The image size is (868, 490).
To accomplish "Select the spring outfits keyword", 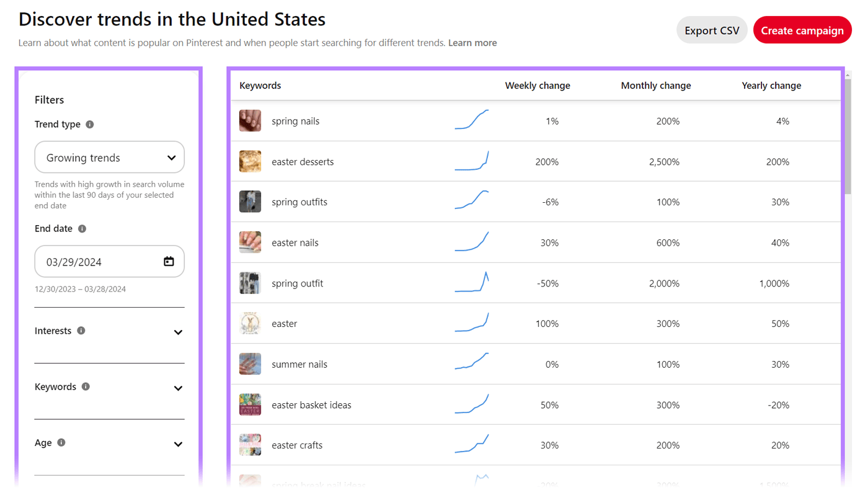I will pyautogui.click(x=299, y=201).
